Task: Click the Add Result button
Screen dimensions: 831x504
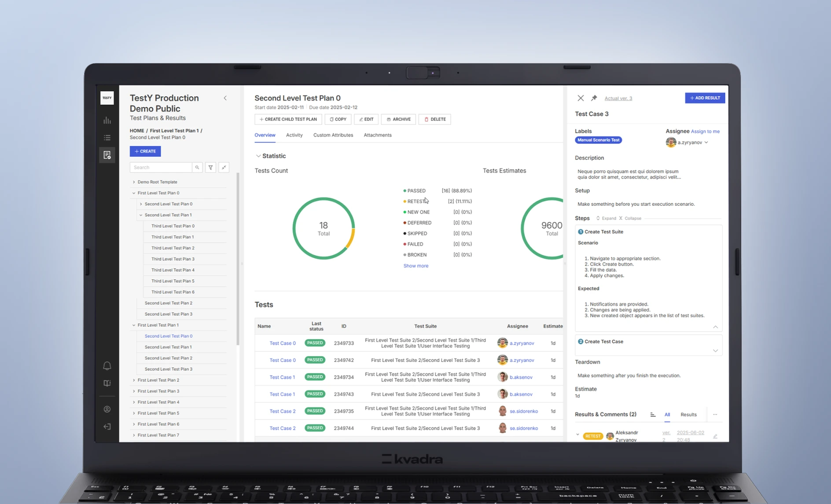Action: [x=705, y=98]
